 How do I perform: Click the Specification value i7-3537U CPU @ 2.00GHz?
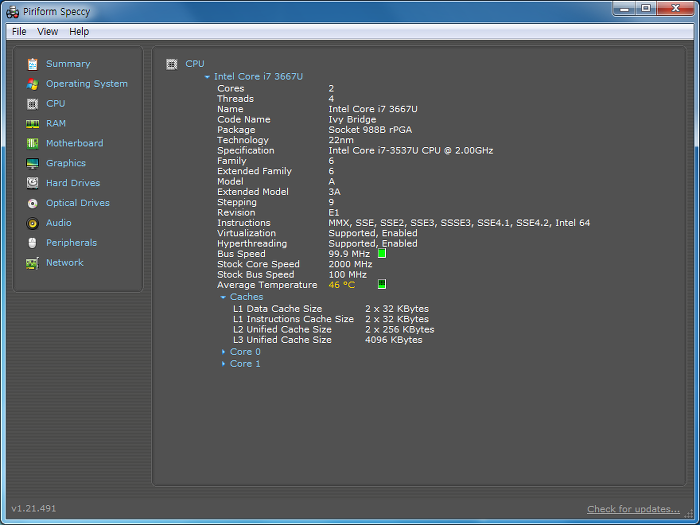tap(411, 150)
